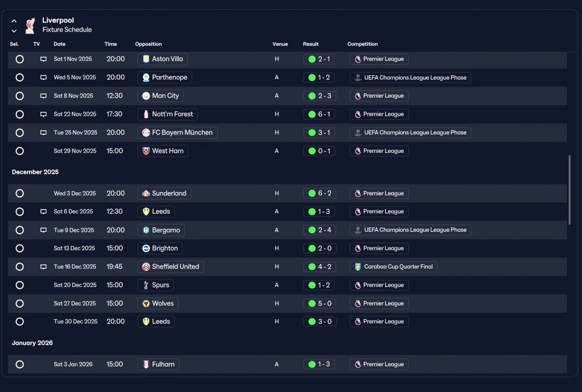582x392 pixels.
Task: Sort fixtures by Date column header
Action: (x=60, y=44)
